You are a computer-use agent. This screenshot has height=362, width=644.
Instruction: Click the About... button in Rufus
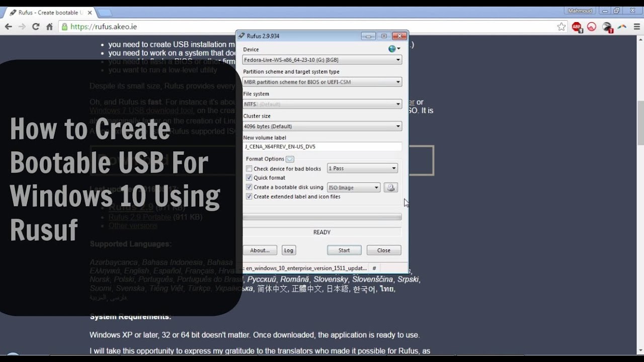[260, 250]
